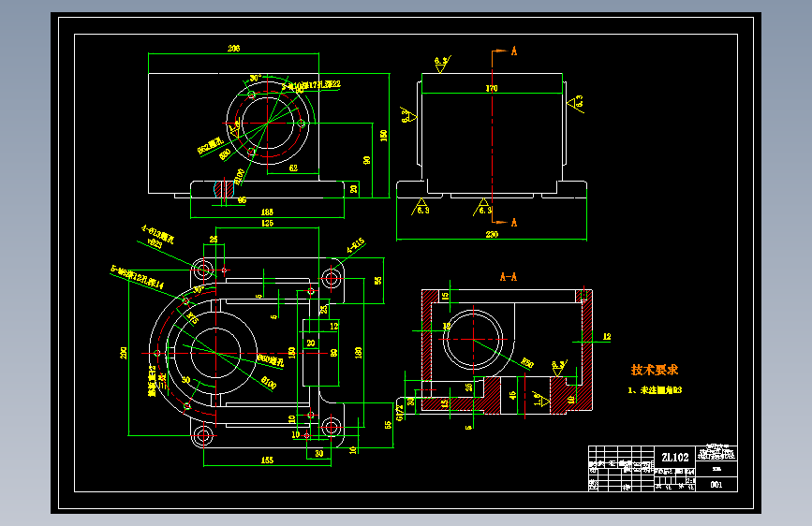This screenshot has width=812, height=526.
Task: Click the lower section arrow letter A
Action: click(x=514, y=222)
